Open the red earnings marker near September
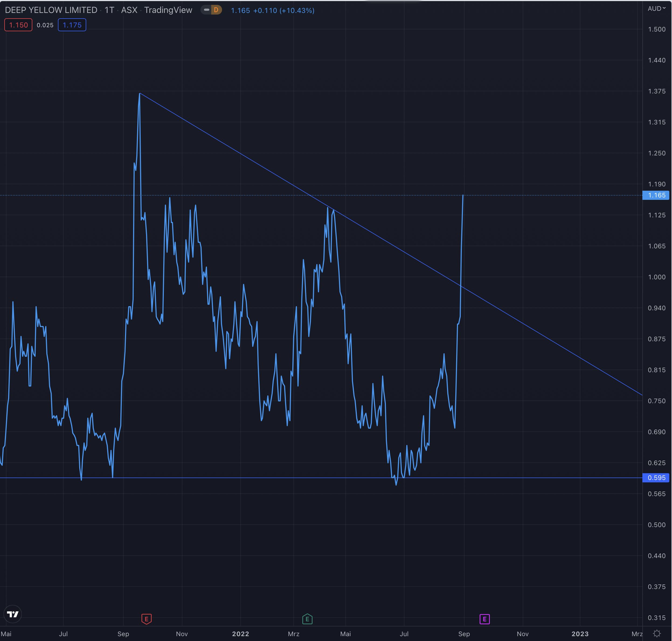The height and width of the screenshot is (641, 672). 146,619
